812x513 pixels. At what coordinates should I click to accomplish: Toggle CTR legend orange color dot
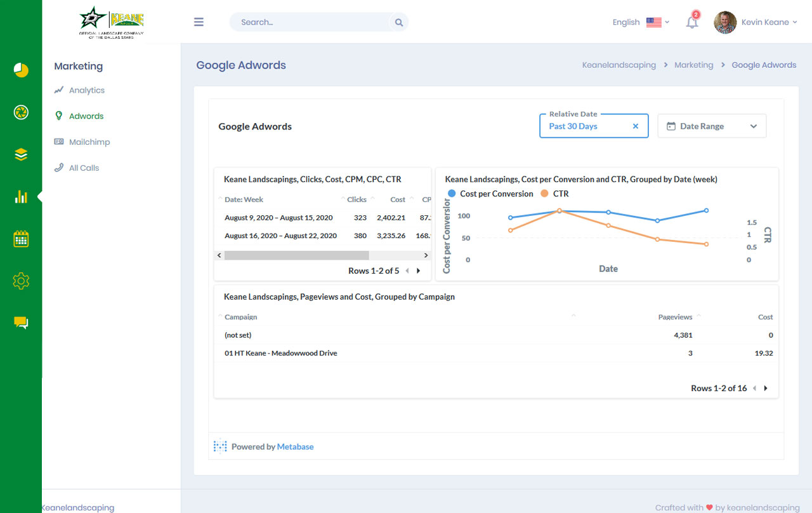point(544,194)
